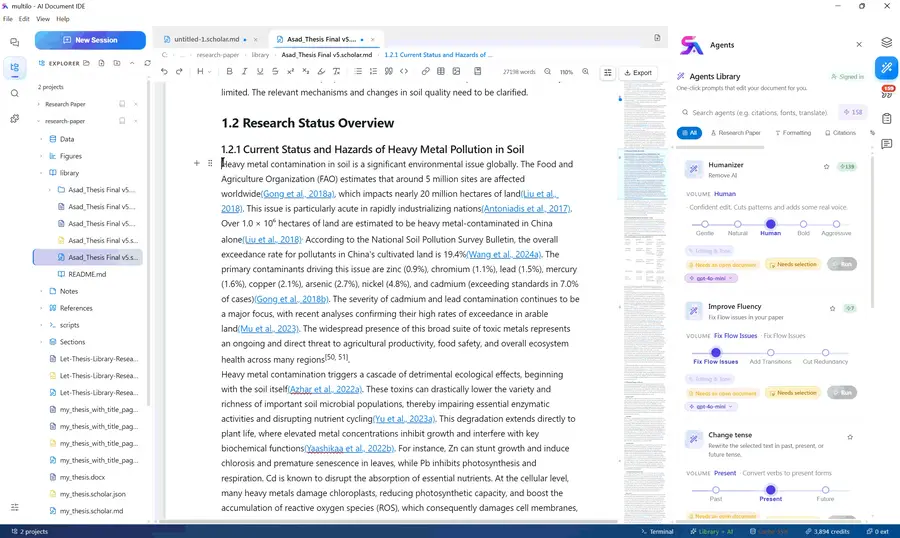Screen dimensions: 900x538
Task: Open the Terminal from the status bar
Action: (657, 532)
